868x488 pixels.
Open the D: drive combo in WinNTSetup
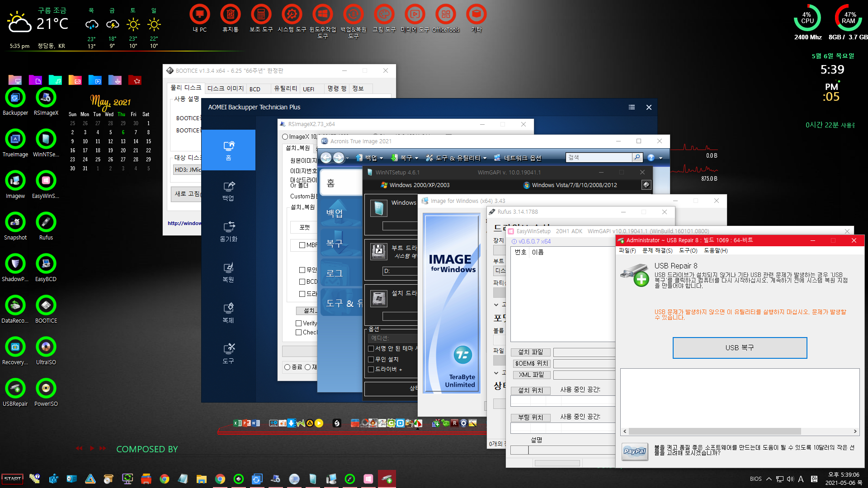(x=400, y=271)
